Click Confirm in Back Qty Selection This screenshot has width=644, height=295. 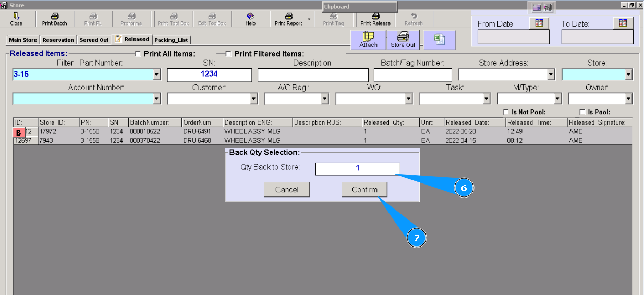point(364,190)
